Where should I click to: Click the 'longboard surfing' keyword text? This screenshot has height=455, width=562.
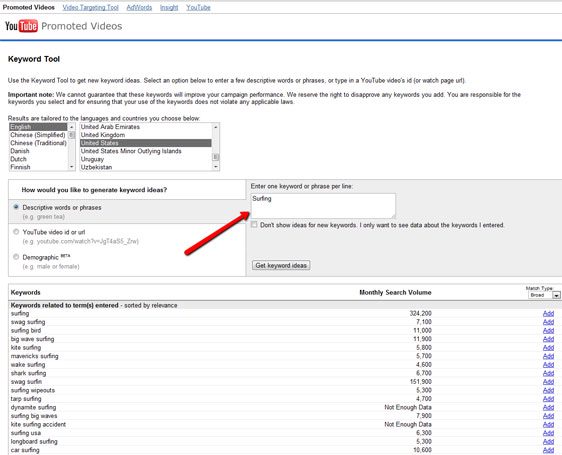point(34,442)
